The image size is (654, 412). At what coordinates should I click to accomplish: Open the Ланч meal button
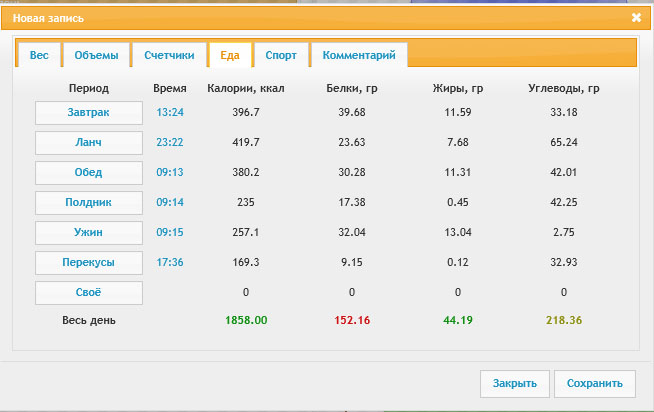point(89,142)
